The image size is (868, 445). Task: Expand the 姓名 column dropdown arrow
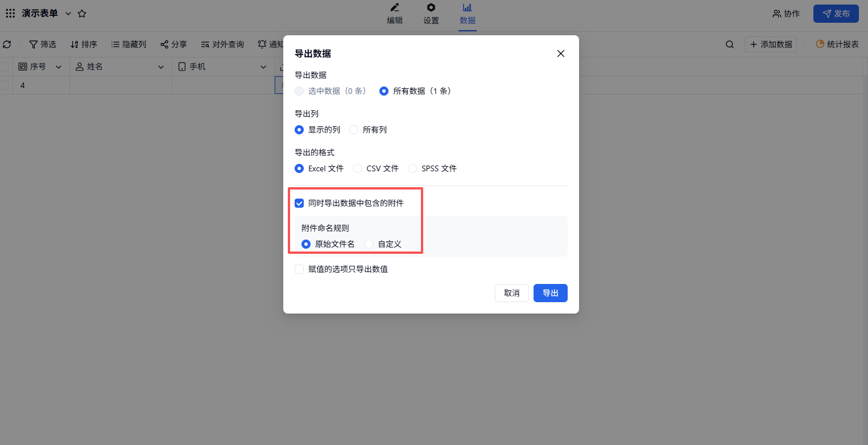pyautogui.click(x=160, y=67)
